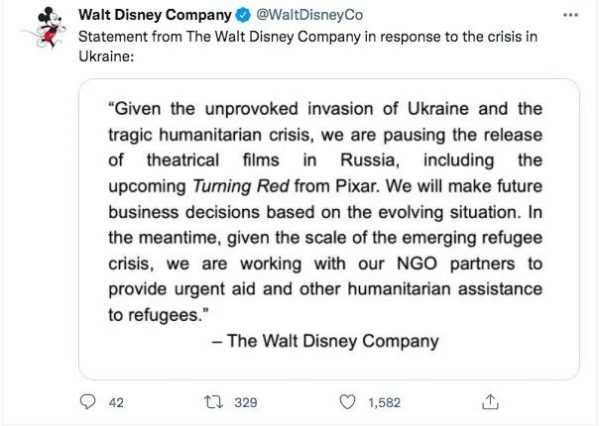
Task: Click the Walt Disney Company signature line
Action: coord(325,341)
